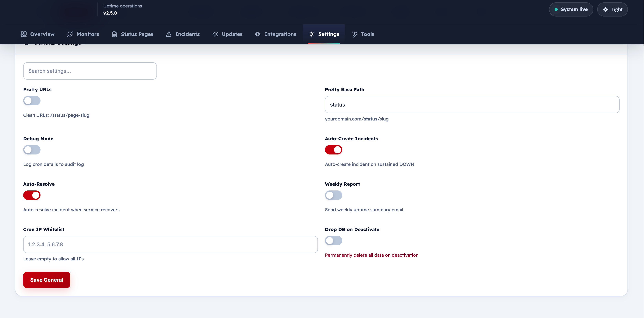Disable the Auto-Create Incidents toggle

pyautogui.click(x=333, y=150)
